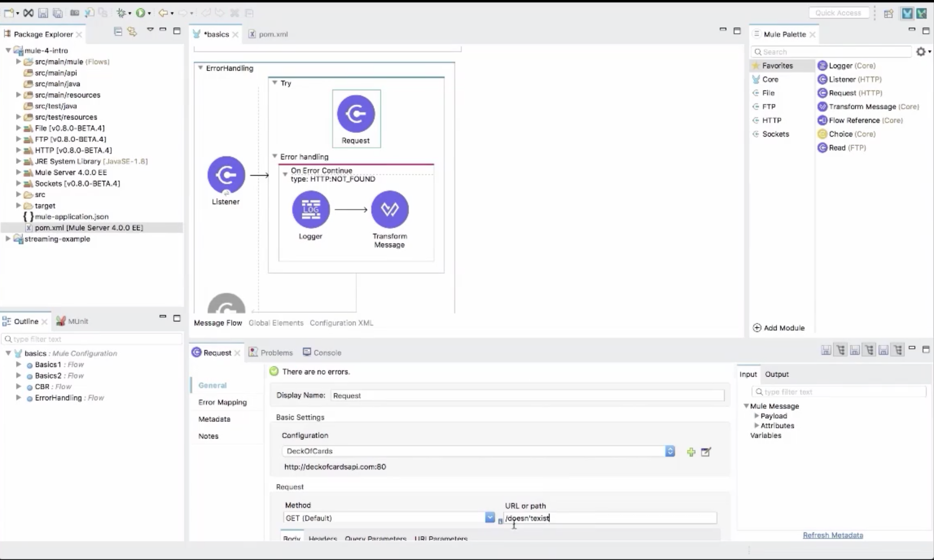Screen dimensions: 934x560
Task: Collapse the Try scope triangle
Action: 275,83
